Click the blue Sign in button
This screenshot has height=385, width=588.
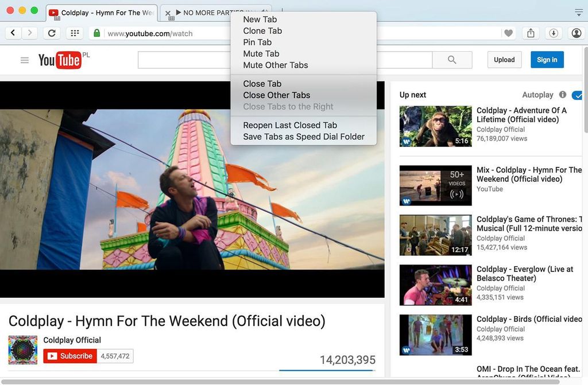(x=547, y=60)
